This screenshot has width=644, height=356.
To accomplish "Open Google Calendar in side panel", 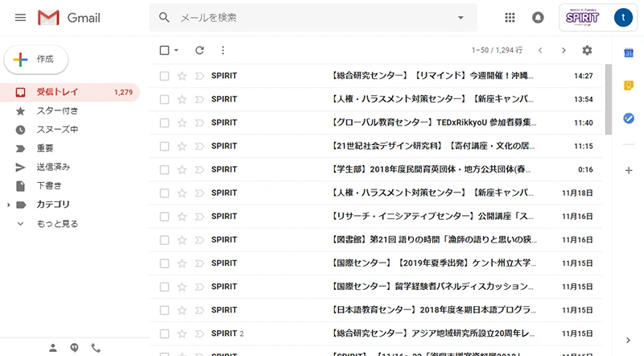I will pyautogui.click(x=630, y=53).
